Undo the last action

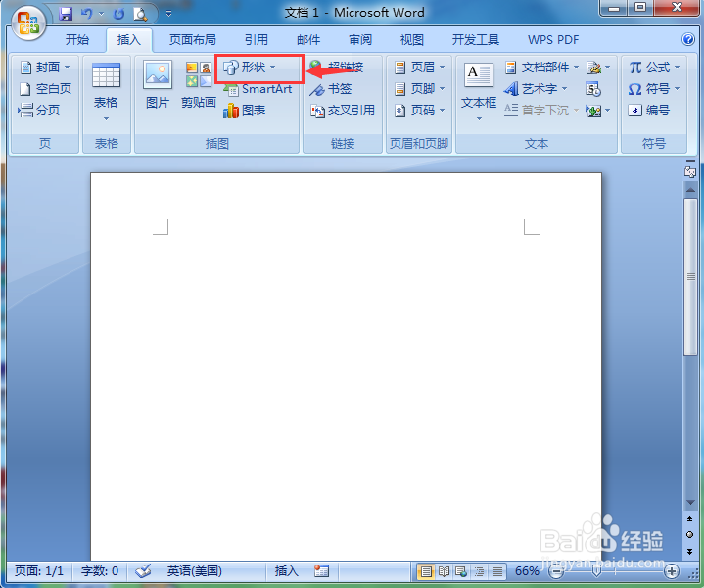(86, 15)
